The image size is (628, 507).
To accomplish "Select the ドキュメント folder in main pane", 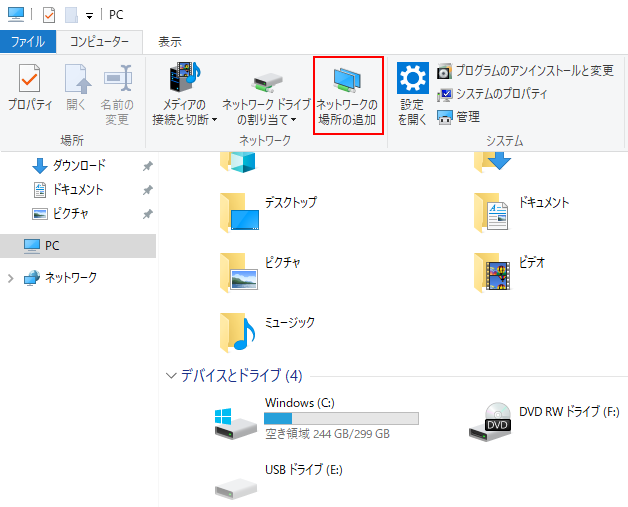I will (521, 213).
